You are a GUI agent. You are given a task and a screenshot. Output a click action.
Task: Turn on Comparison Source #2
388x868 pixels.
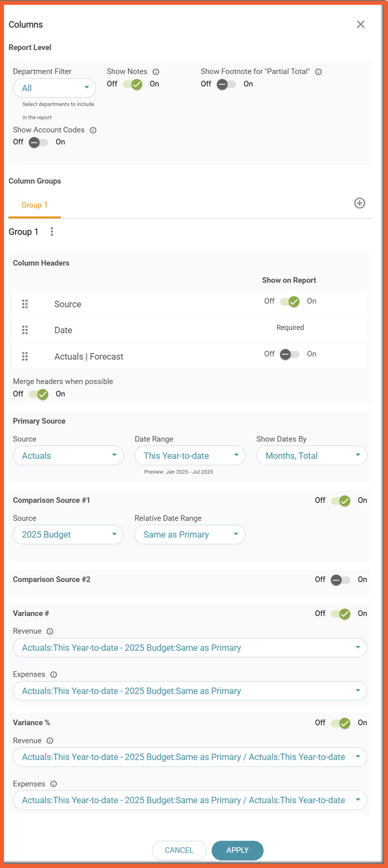(x=341, y=580)
